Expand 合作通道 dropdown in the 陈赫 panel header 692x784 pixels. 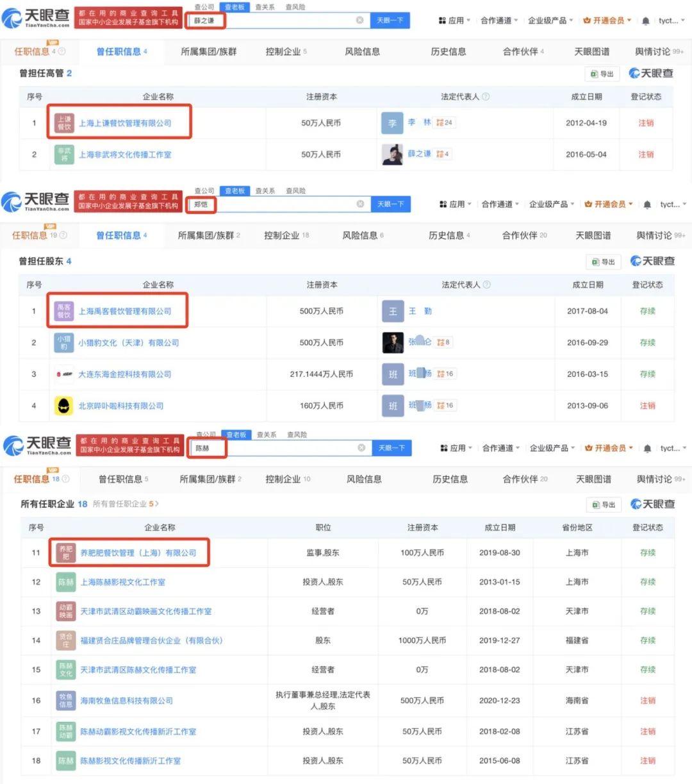[x=500, y=448]
